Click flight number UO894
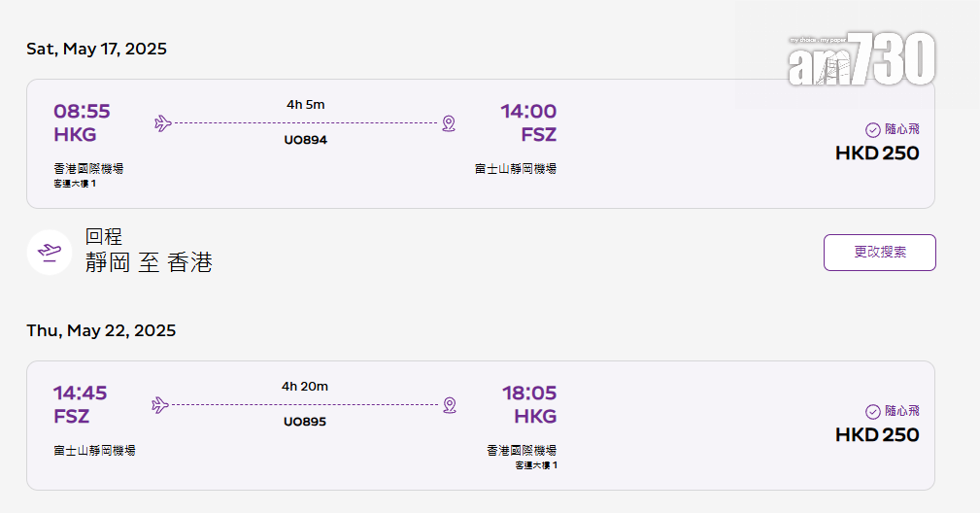The width and height of the screenshot is (980, 513). (305, 140)
